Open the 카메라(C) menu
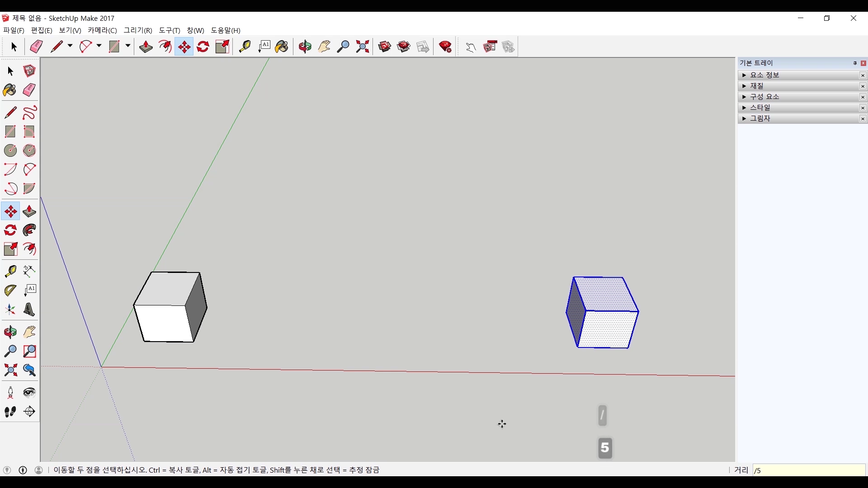Screen dimensions: 868x488 (x=102, y=30)
